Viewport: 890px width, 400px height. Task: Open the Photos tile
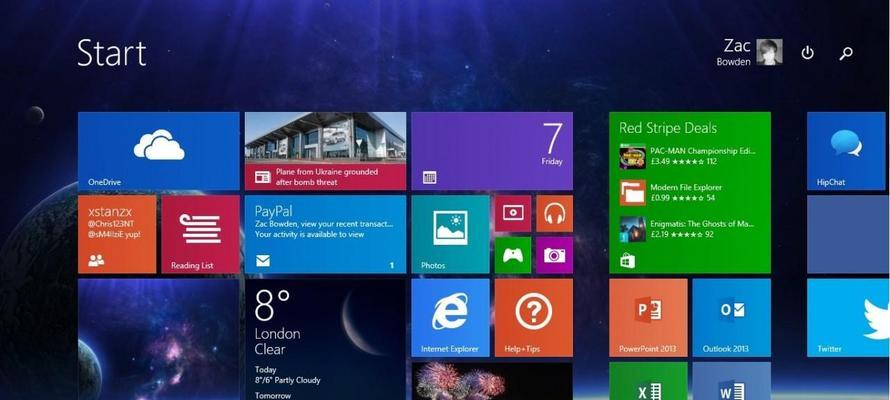coord(450,234)
